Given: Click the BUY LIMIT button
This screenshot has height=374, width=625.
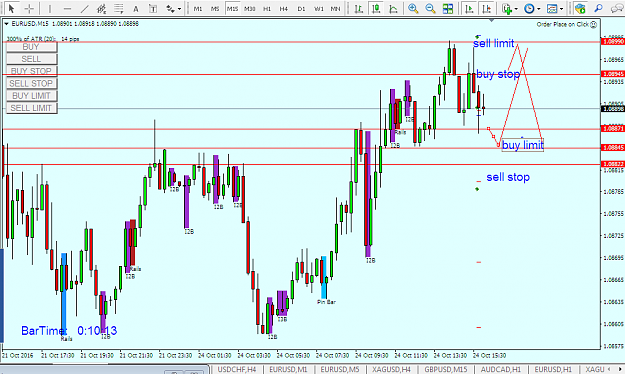Looking at the screenshot, I should click(x=31, y=96).
